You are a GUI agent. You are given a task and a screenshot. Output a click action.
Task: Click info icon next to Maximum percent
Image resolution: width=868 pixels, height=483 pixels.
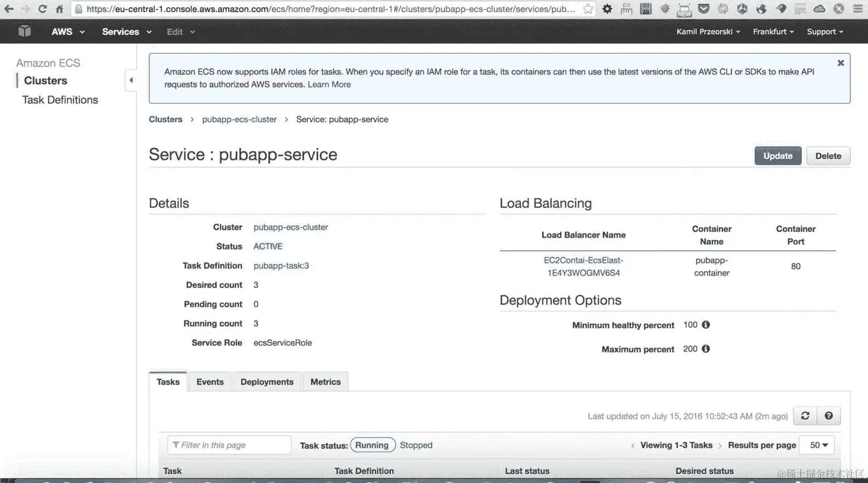(706, 348)
